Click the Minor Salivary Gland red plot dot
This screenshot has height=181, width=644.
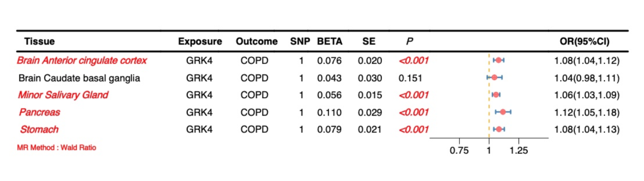pyautogui.click(x=496, y=95)
